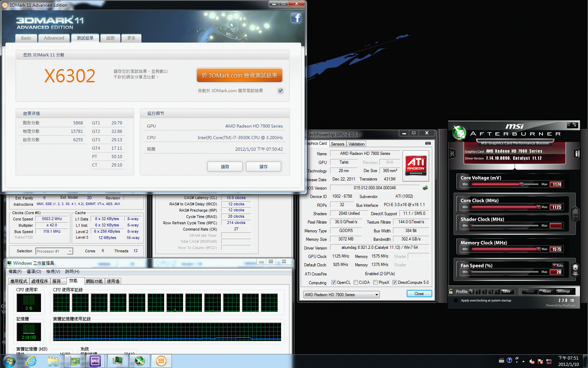Viewport: 588px width, 368px height.
Task: Show hidden tray icons arrow
Action: [x=524, y=361]
